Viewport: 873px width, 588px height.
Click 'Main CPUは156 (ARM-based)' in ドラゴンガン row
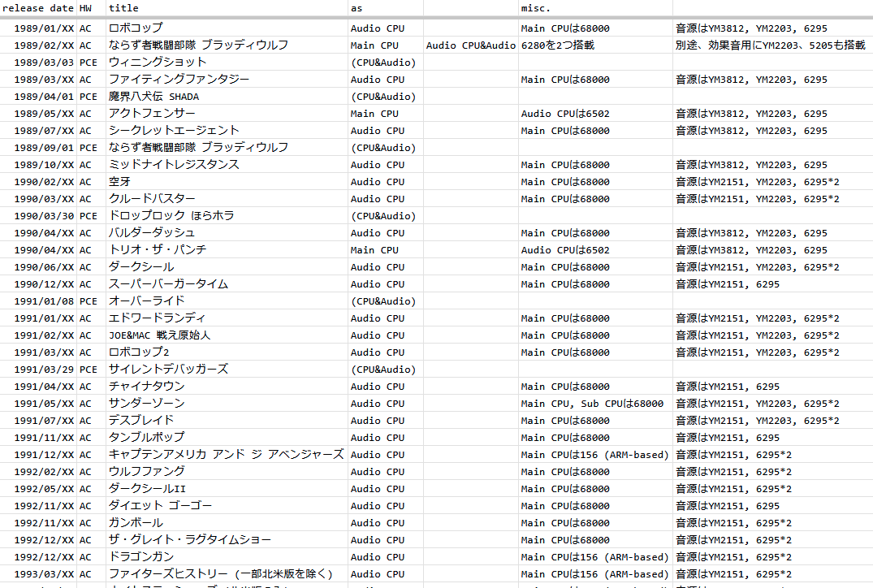click(x=594, y=557)
